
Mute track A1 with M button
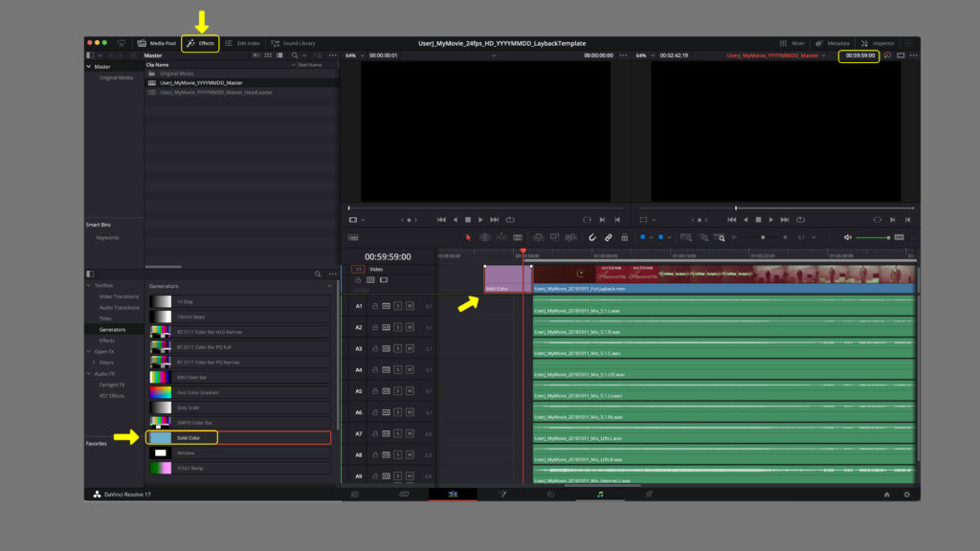pyautogui.click(x=410, y=306)
